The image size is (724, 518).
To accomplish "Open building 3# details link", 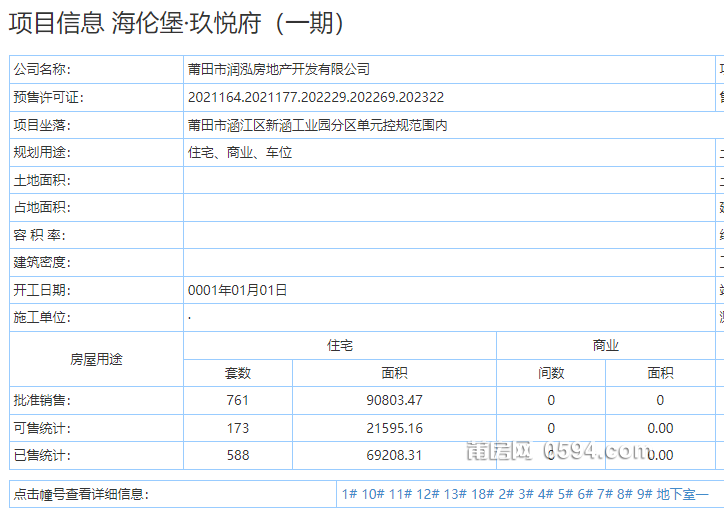I will coord(526,494).
